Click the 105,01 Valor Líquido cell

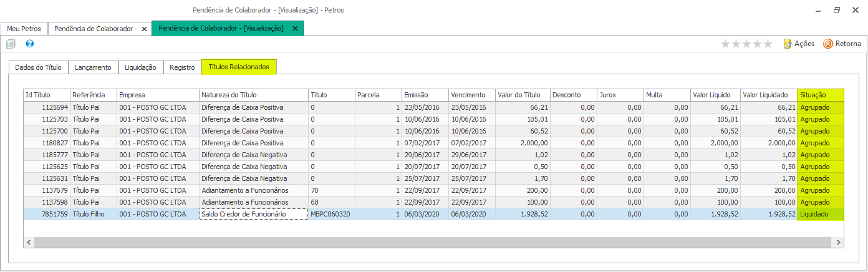pos(715,119)
